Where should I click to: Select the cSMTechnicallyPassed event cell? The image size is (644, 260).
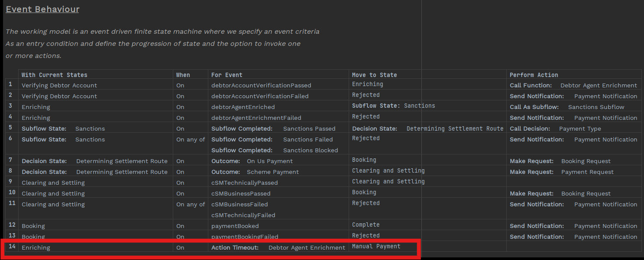click(244, 183)
